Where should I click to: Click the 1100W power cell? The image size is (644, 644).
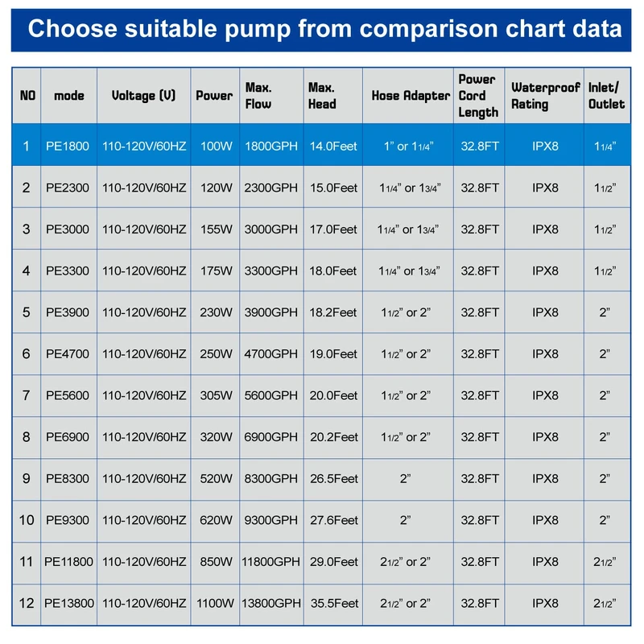[x=214, y=602]
